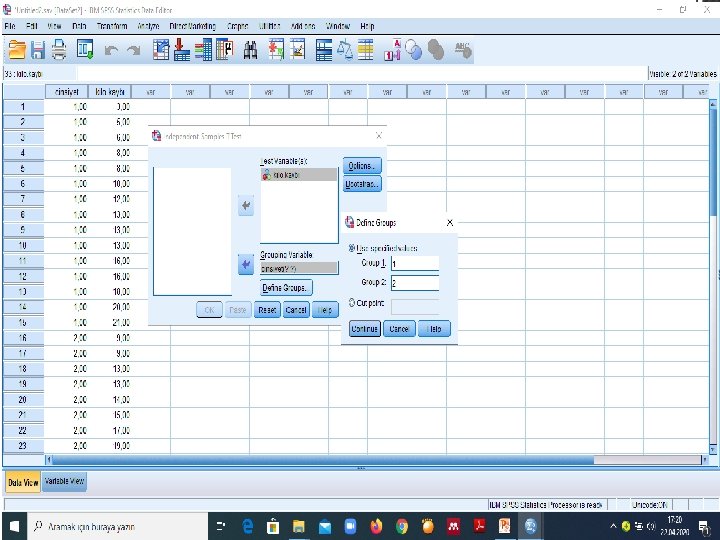
Task: Open Firefox from the taskbar
Action: tap(377, 526)
